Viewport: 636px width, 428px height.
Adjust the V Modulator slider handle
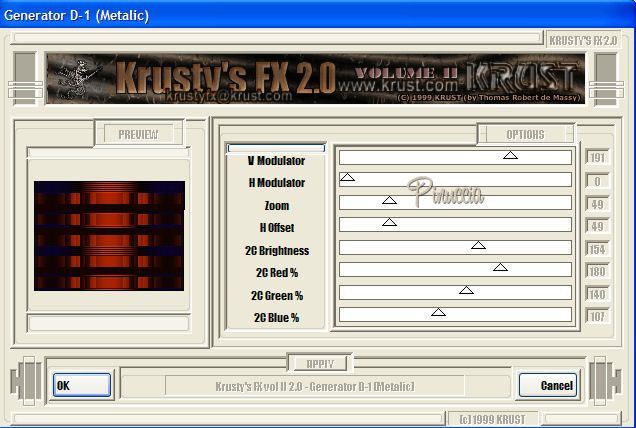[x=510, y=155]
